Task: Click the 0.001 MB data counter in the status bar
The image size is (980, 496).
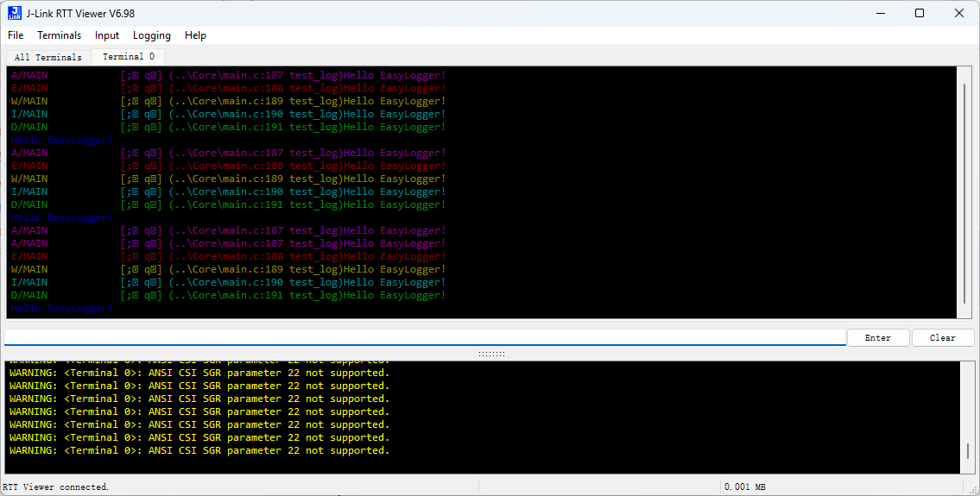Action: 744,487
